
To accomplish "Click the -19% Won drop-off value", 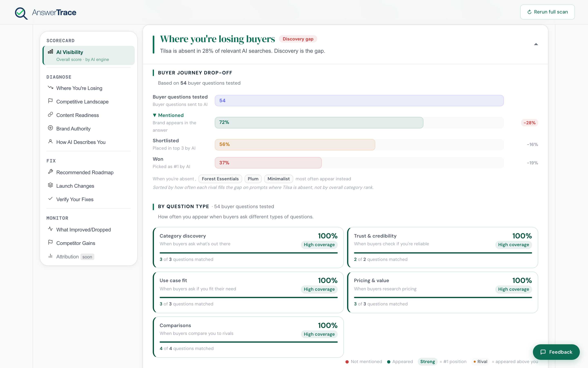I will pyautogui.click(x=532, y=163).
